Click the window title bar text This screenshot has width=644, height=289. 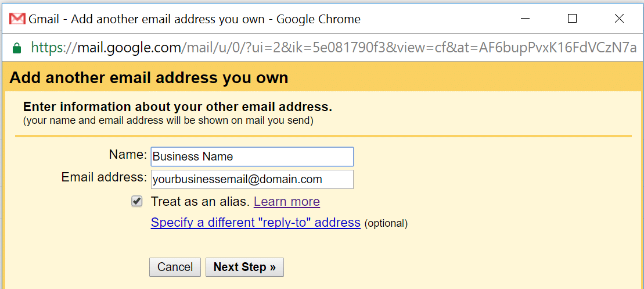(x=195, y=19)
